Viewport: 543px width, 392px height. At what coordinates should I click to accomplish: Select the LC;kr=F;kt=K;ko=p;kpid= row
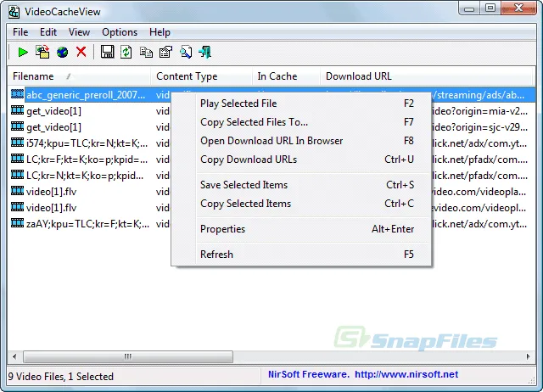[x=87, y=160]
